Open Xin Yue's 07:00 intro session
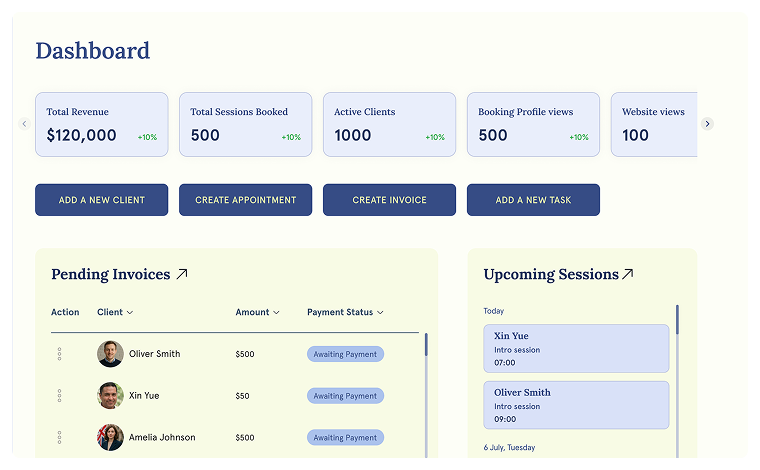Screen dimensions: 760x470 [575, 349]
